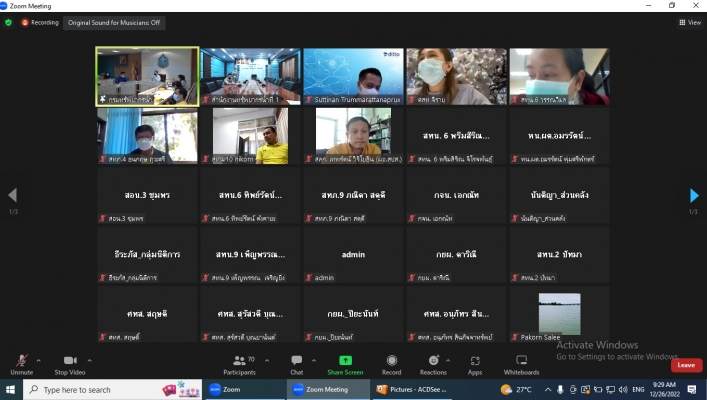
Task: Unmute the microphone
Action: [x=22, y=365]
